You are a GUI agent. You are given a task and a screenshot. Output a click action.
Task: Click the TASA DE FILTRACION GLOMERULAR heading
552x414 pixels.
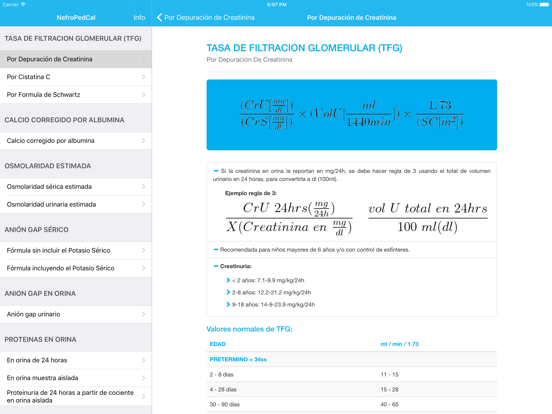305,48
